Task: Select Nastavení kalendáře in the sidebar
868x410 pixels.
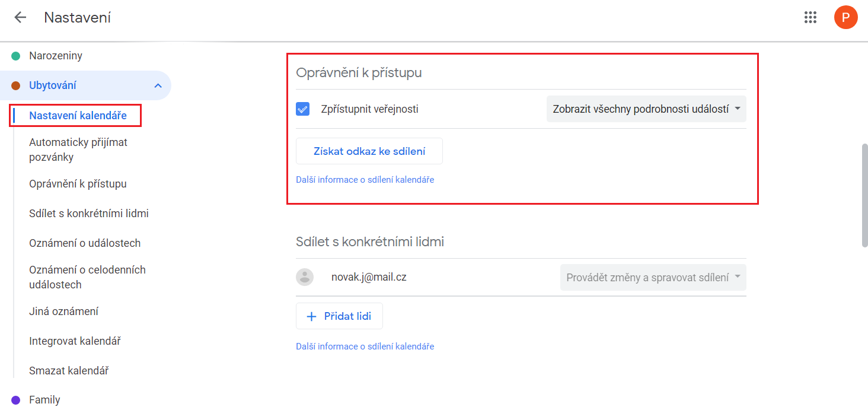Action: 78,116
